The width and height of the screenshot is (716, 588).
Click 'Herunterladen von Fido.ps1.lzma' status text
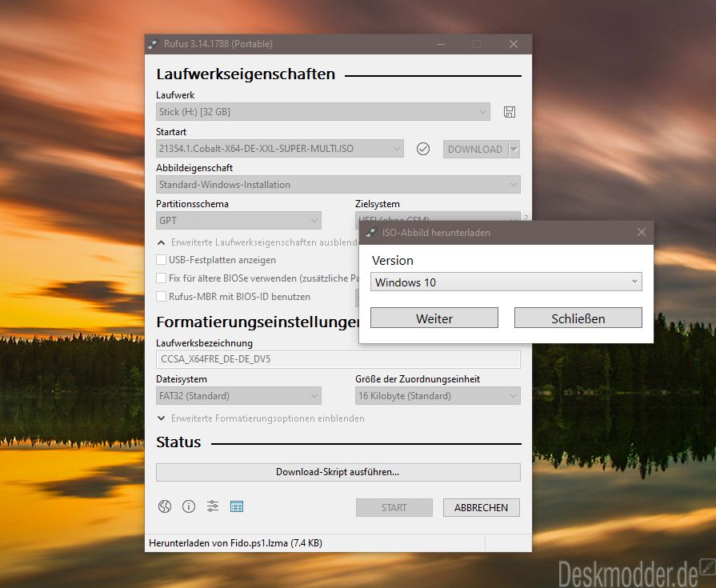pyautogui.click(x=236, y=543)
